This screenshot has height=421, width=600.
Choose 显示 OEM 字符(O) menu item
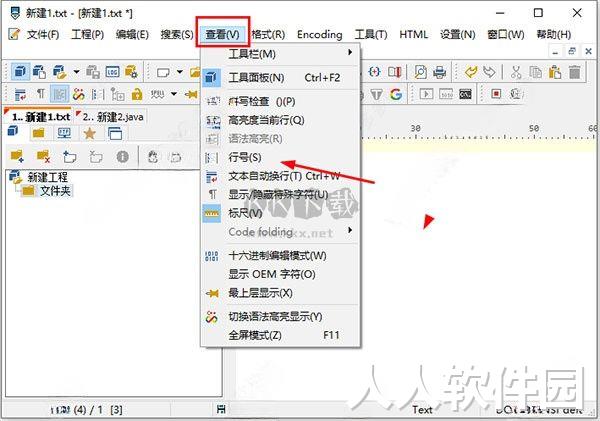pos(280,274)
